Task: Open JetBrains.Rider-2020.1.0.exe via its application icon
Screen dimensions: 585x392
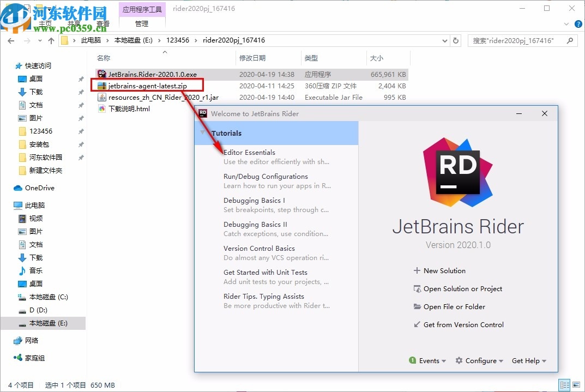Action: [102, 74]
